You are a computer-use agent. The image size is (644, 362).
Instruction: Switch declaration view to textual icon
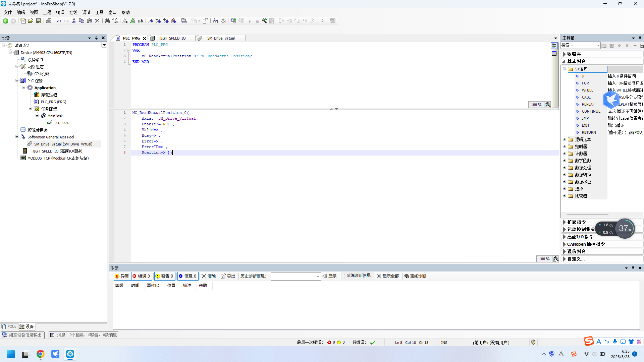(x=554, y=46)
